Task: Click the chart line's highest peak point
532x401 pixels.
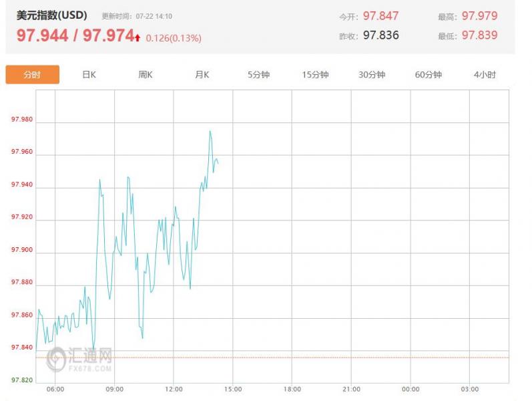Action: click(x=210, y=131)
